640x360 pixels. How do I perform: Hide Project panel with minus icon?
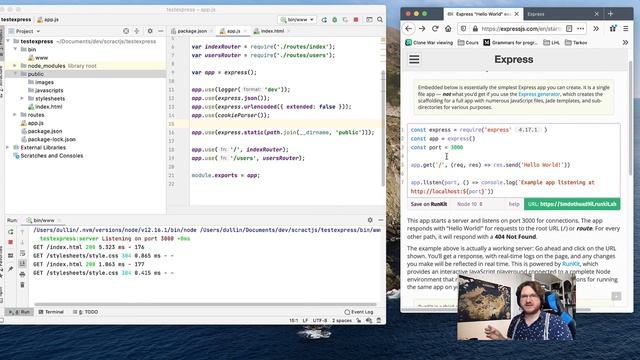161,31
